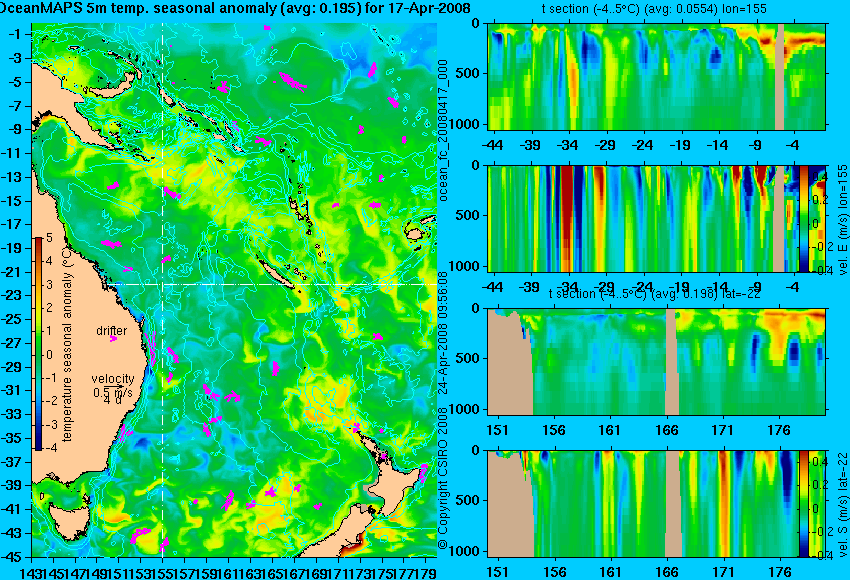This screenshot has width=850, height=580.
Task: Click the 'vel. S (m/s) lat=-22' label
Action: [x=842, y=504]
